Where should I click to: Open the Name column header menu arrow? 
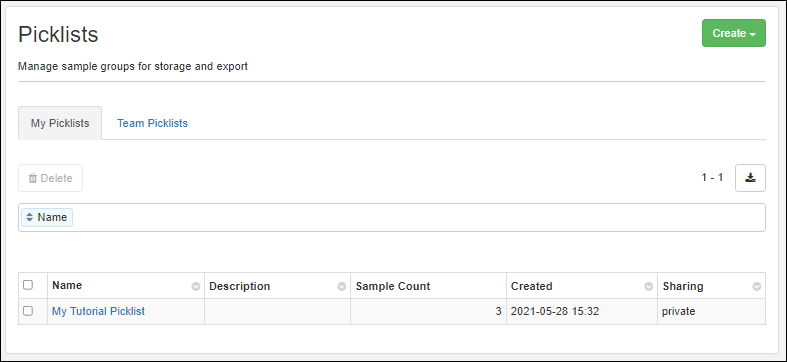click(196, 286)
